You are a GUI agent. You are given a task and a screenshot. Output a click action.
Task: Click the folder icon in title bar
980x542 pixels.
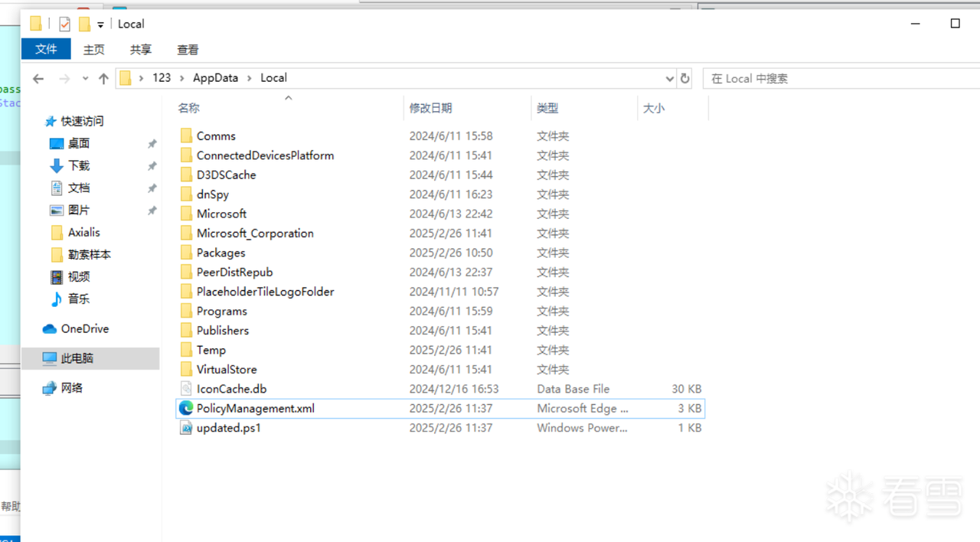click(x=35, y=24)
